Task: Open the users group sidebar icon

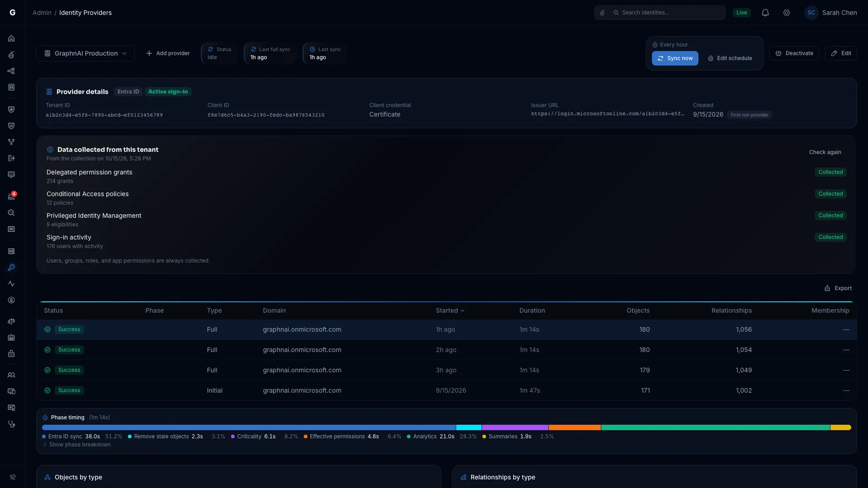Action: (x=11, y=375)
